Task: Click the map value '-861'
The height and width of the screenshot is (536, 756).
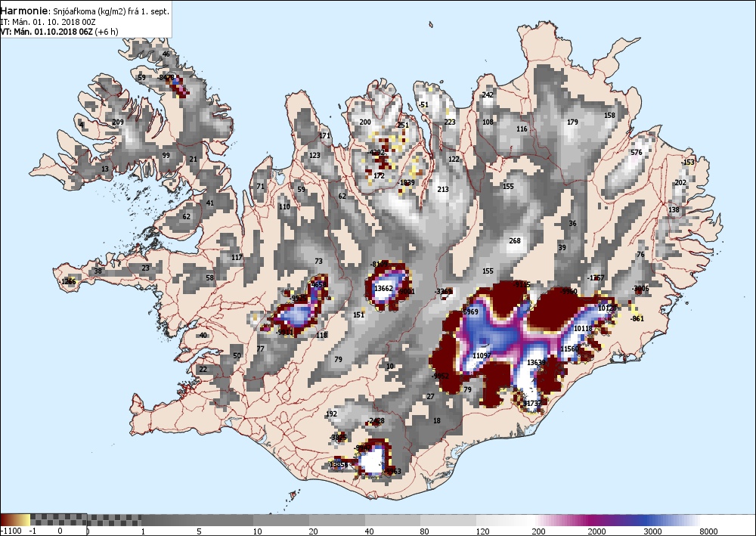Action: tap(637, 318)
